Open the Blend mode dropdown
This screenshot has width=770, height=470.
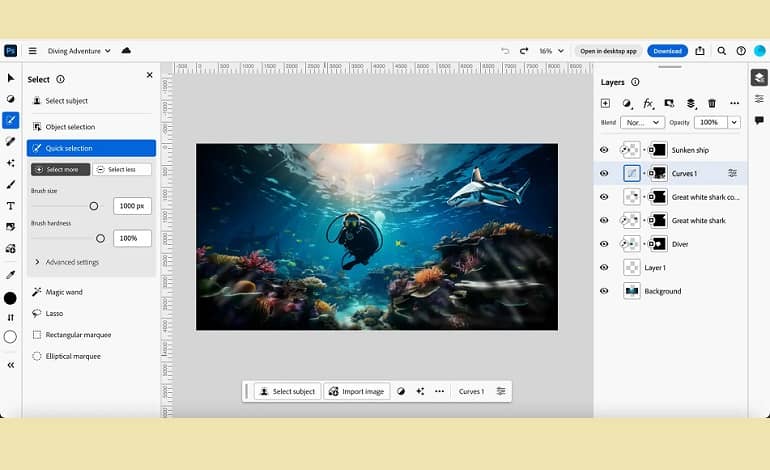point(642,122)
